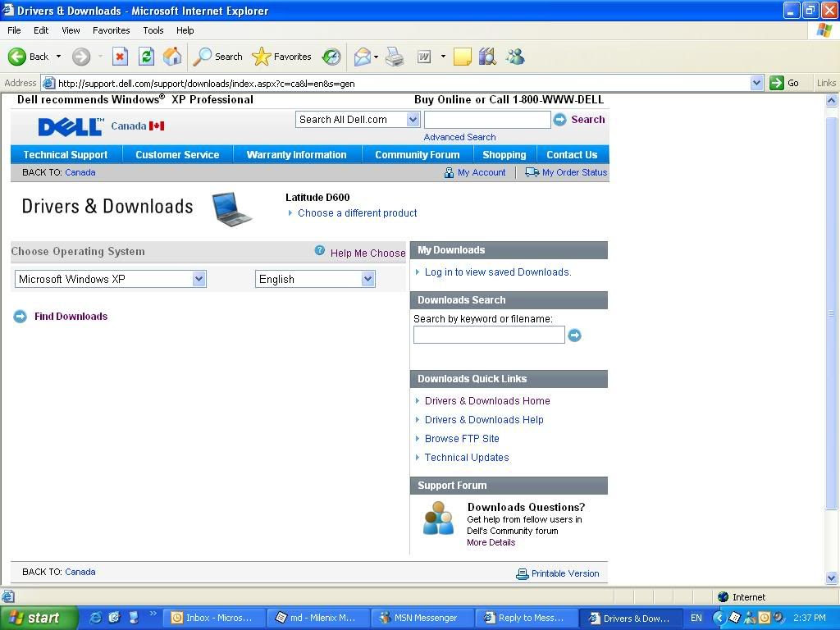Open the Edit menu
840x630 pixels.
(41, 30)
